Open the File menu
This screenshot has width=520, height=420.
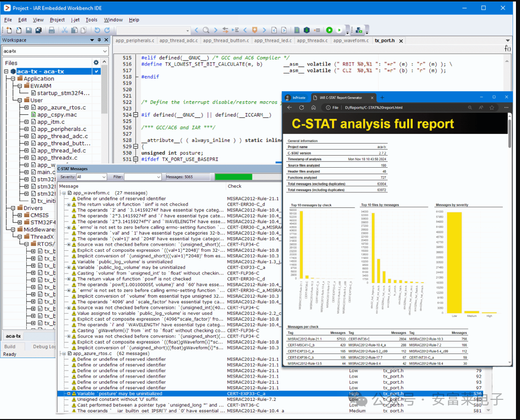(8, 20)
